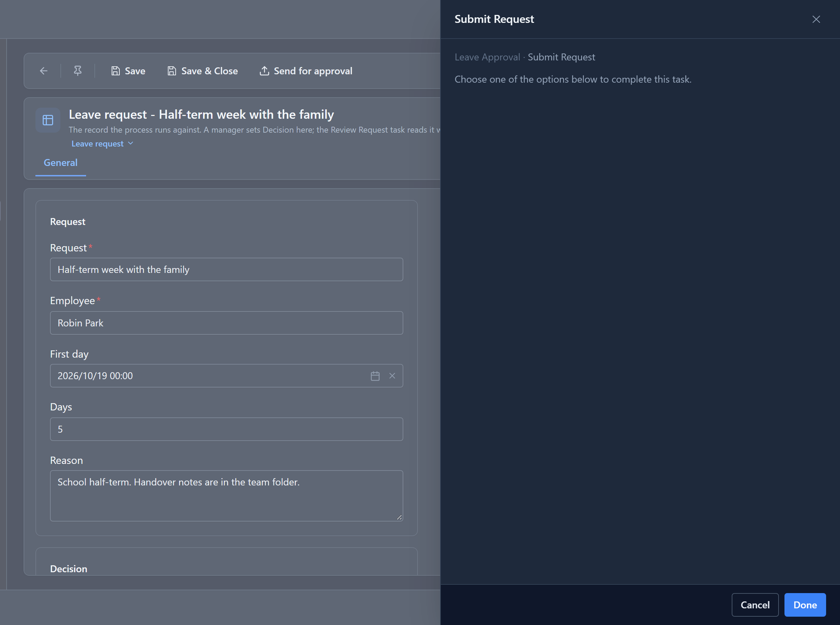Click the Reason textarea resize handle
840x625 pixels.
point(399,517)
